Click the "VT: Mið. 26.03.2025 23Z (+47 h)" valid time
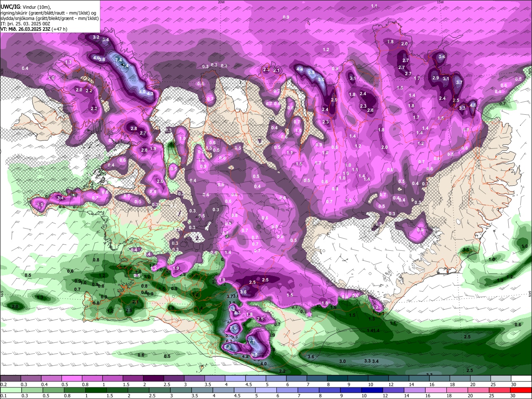Image resolution: width=532 pixels, height=399 pixels. (x=34, y=29)
